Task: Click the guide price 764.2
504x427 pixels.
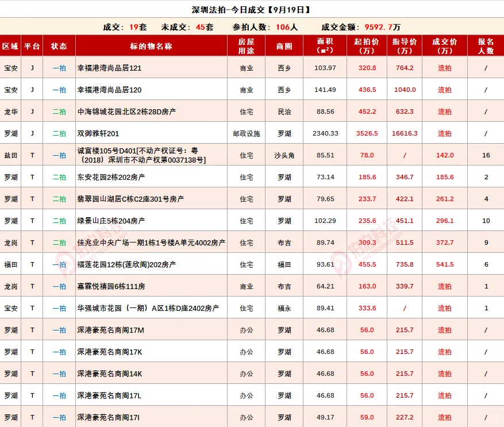Action: click(405, 68)
